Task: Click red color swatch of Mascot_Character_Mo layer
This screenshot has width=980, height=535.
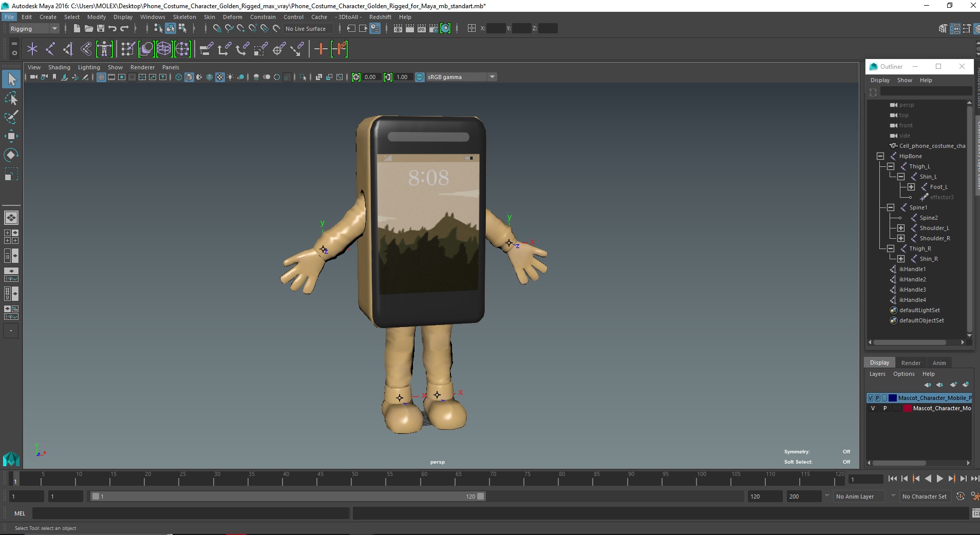Action: 908,408
